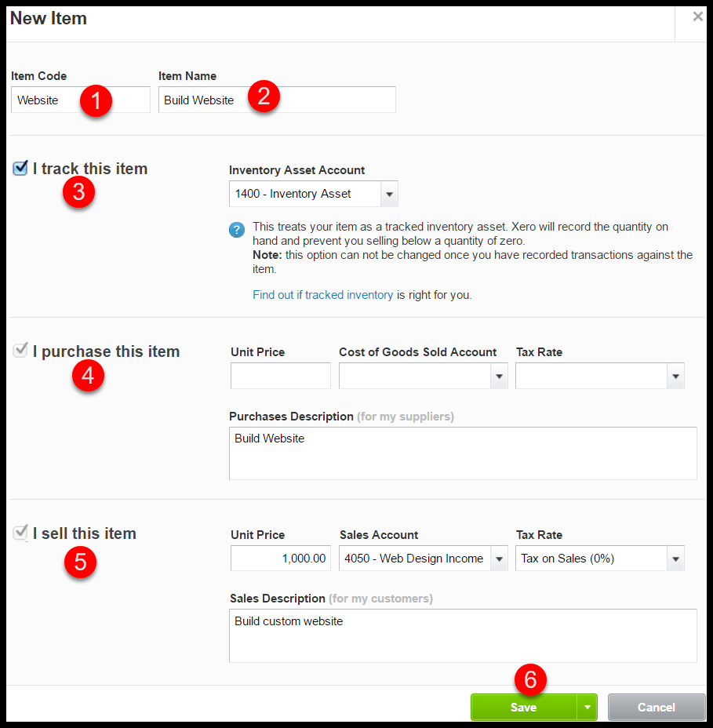713x728 pixels.
Task: Click the Sales Description text area
Action: coord(463,636)
